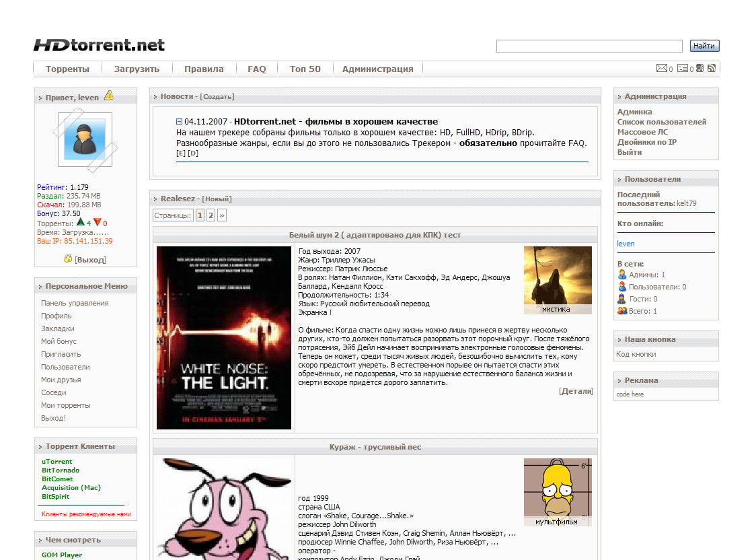Open next pages with the » pagination arrow
The width and height of the screenshot is (756, 560).
(221, 215)
